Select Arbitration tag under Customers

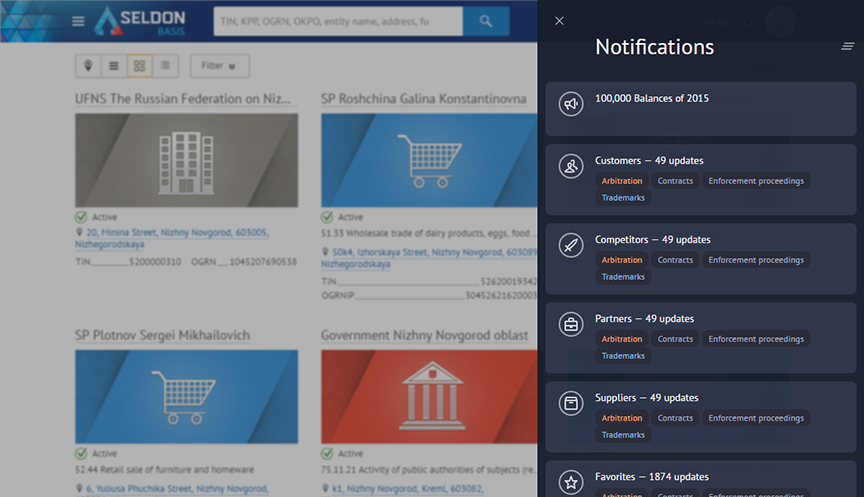click(x=622, y=181)
